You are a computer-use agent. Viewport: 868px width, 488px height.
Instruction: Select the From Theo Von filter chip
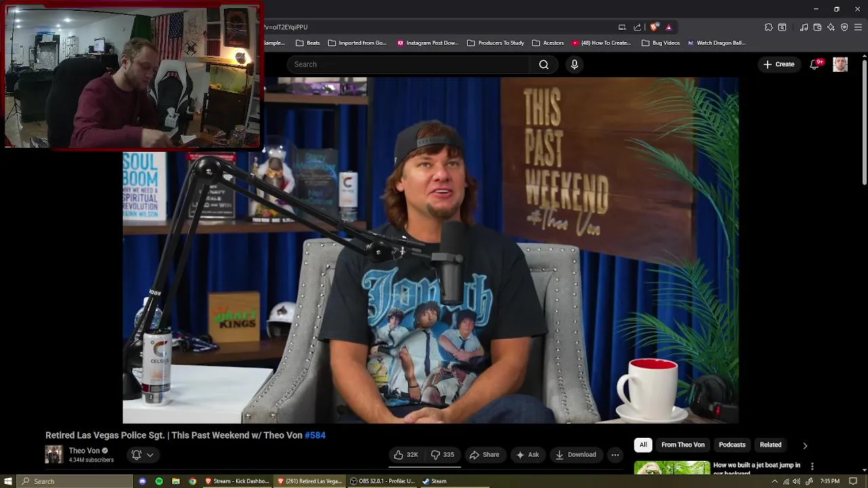tap(683, 445)
